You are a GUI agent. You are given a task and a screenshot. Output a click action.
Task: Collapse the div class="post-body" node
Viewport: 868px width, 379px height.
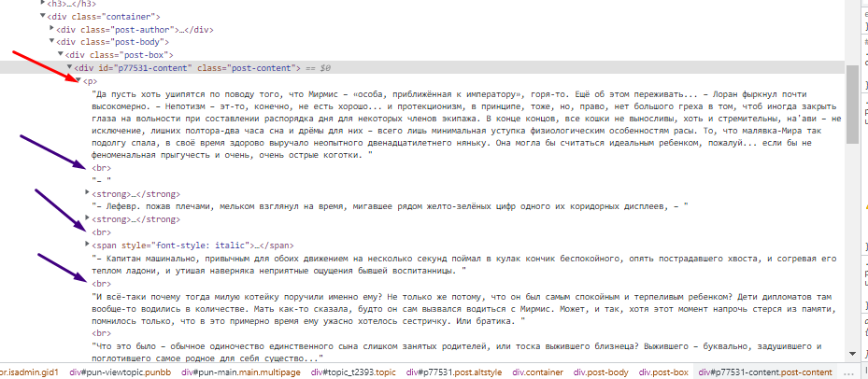click(52, 42)
